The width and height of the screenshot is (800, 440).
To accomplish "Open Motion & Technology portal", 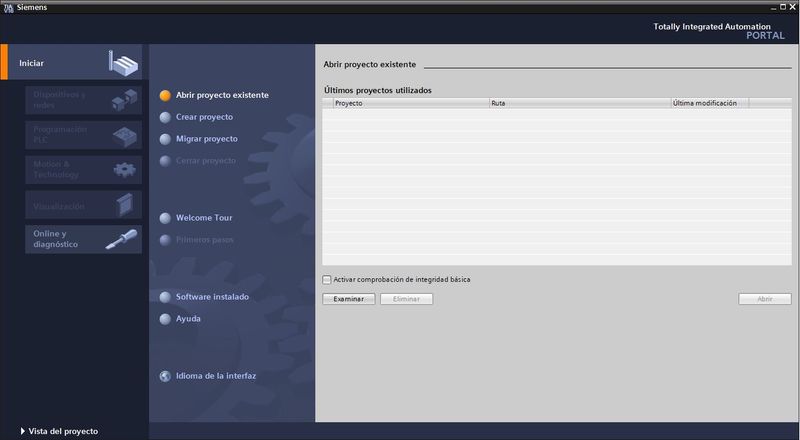I will (x=84, y=169).
